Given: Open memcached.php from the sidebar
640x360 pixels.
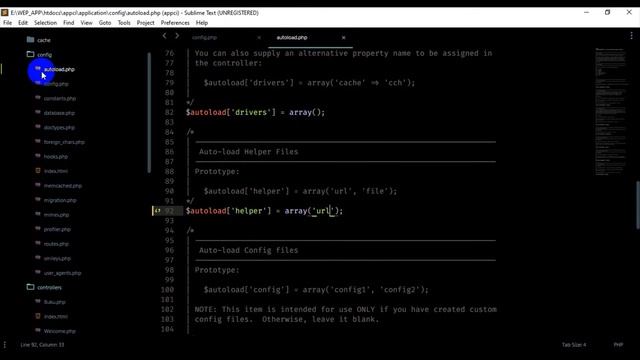Looking at the screenshot, I should point(63,186).
